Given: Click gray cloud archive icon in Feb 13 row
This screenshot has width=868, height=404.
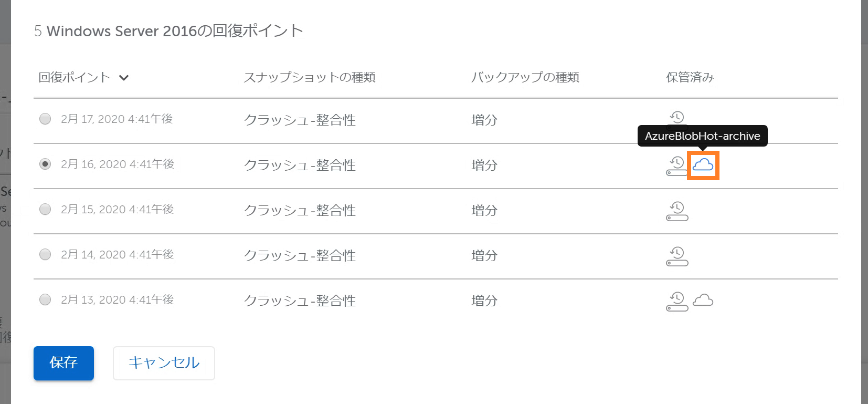Looking at the screenshot, I should click(x=703, y=300).
